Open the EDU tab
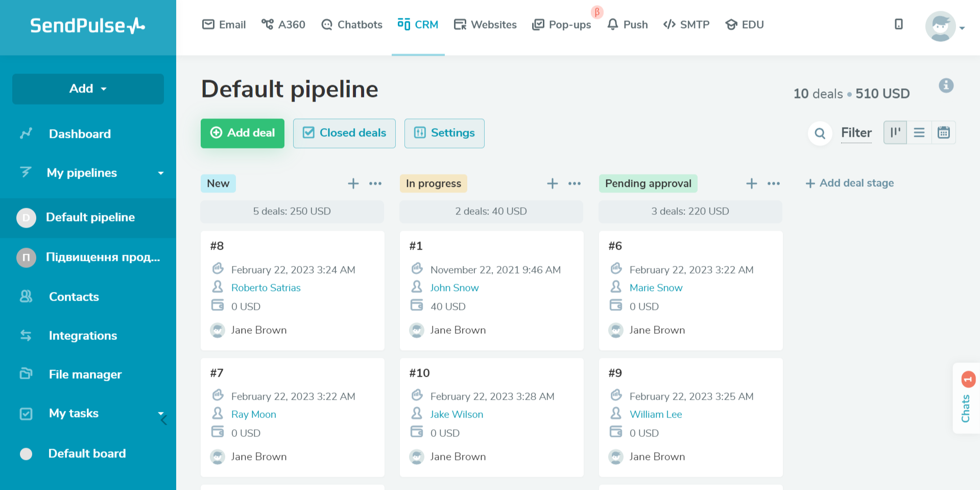 click(745, 24)
